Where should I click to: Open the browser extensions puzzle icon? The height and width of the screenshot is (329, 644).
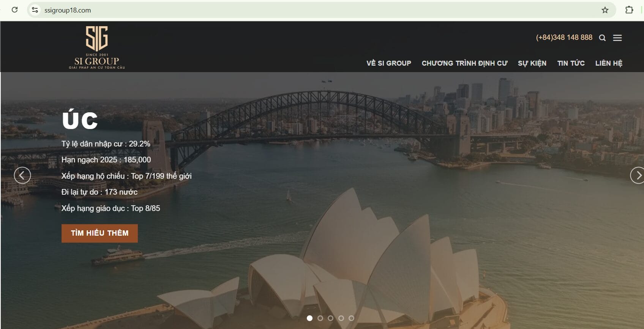pyautogui.click(x=629, y=10)
